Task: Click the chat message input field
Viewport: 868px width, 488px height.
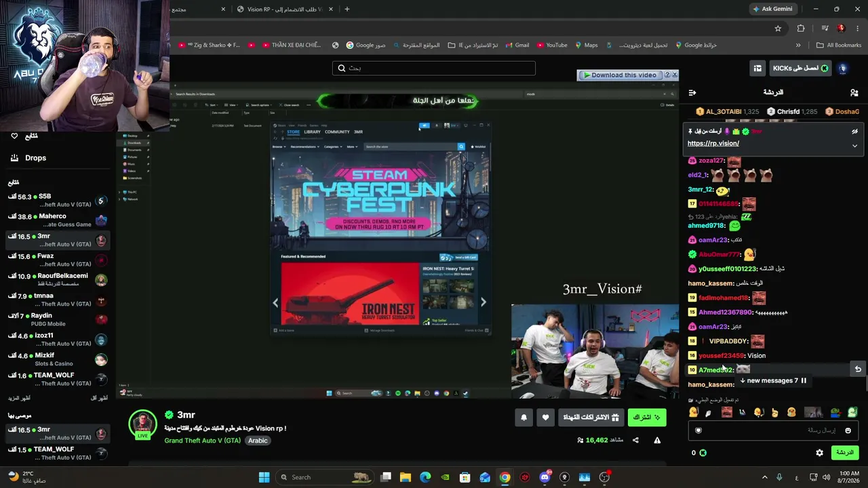Action: pyautogui.click(x=773, y=430)
